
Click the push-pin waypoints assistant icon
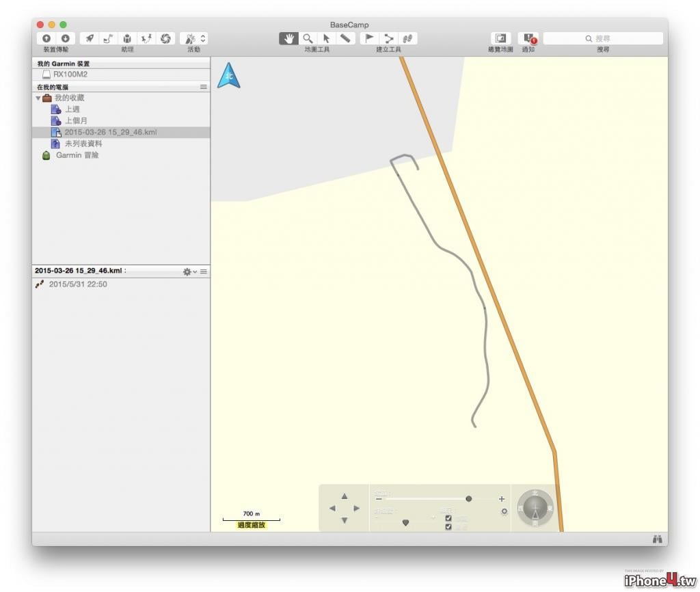click(x=146, y=38)
